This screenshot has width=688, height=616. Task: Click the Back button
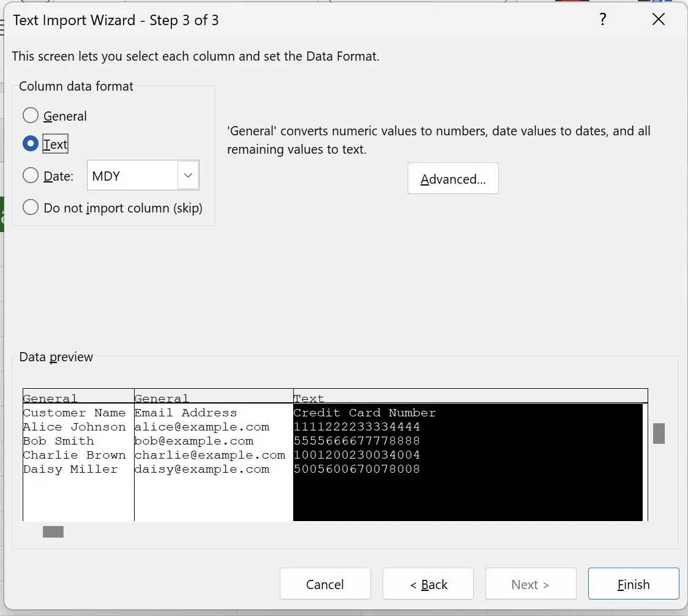click(428, 584)
